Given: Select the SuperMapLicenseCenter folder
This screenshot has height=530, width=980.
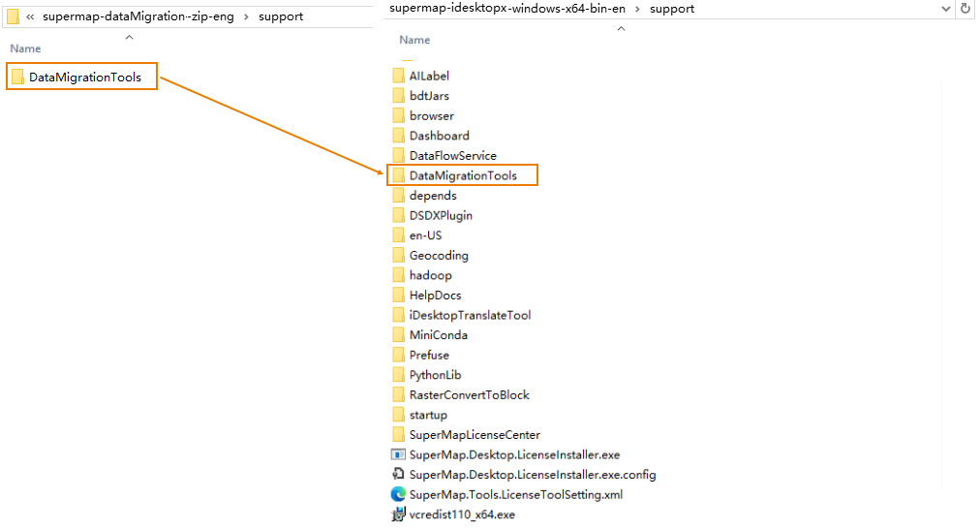Looking at the screenshot, I should tap(475, 435).
